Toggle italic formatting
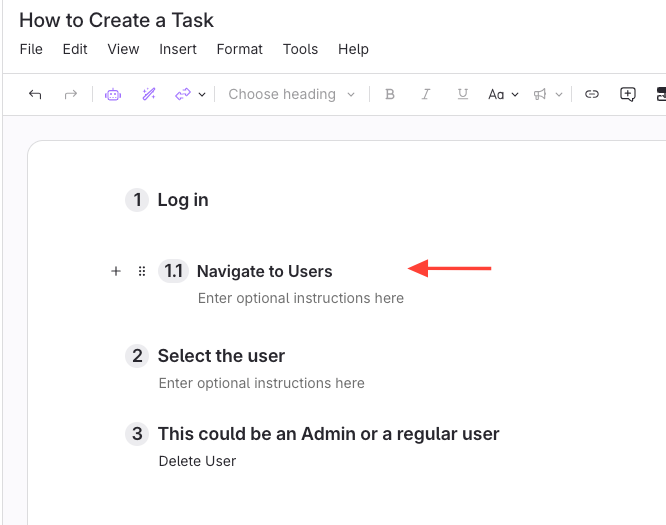Viewport: 666px width, 525px height. click(x=426, y=94)
